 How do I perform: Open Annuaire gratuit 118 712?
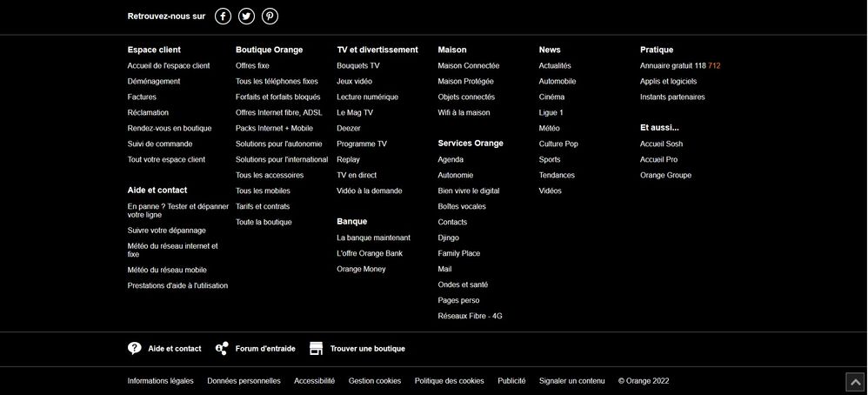[x=680, y=65]
